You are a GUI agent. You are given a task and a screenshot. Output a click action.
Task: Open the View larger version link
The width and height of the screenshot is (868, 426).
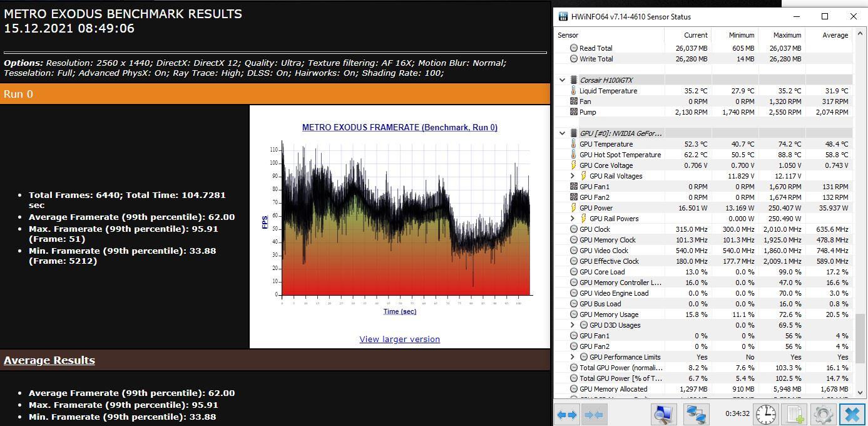[x=399, y=339]
